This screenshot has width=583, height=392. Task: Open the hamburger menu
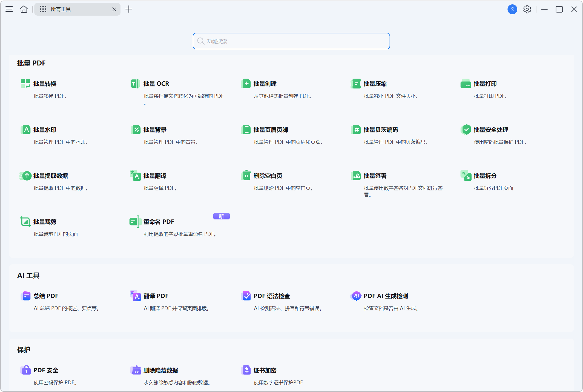(x=9, y=9)
